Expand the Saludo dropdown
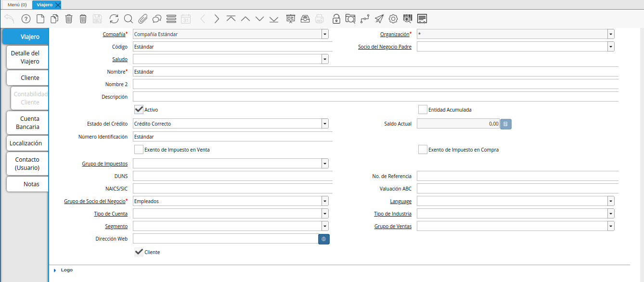Image resolution: width=644 pixels, height=282 pixels. tap(325, 59)
